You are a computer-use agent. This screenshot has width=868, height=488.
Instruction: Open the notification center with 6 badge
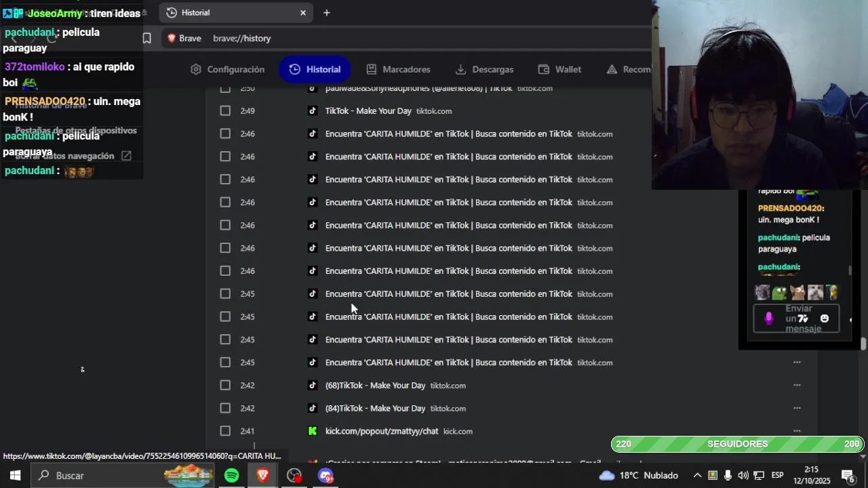click(848, 476)
